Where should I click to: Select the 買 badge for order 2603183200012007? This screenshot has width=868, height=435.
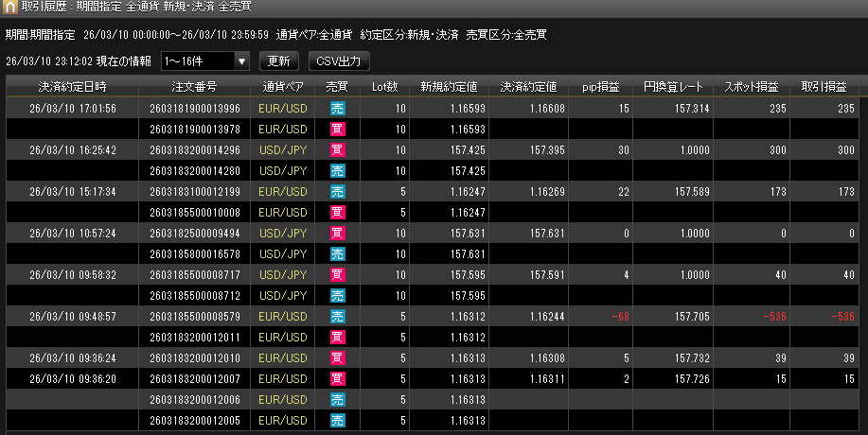click(x=337, y=378)
